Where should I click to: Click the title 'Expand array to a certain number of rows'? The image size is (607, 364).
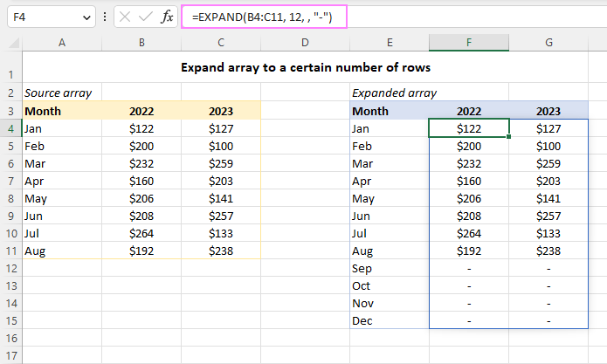(x=306, y=67)
